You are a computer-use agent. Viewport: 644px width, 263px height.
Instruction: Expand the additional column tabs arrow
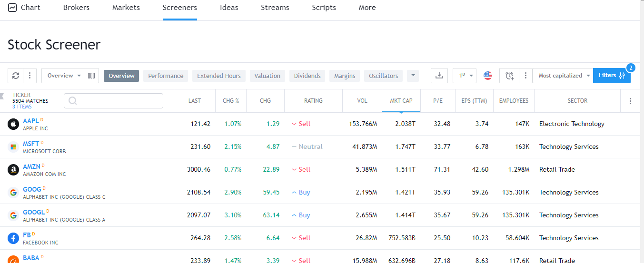(413, 76)
